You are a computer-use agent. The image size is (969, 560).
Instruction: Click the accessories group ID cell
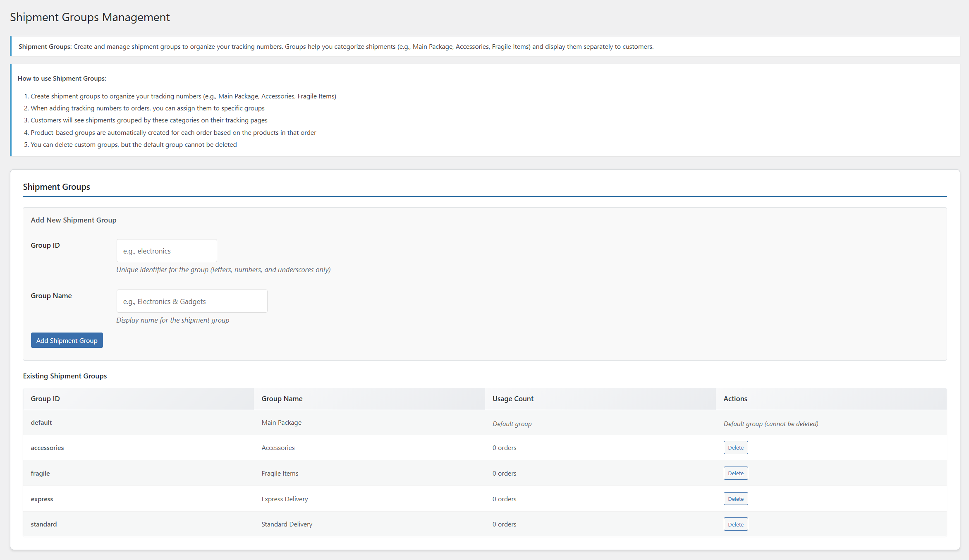pyautogui.click(x=47, y=448)
